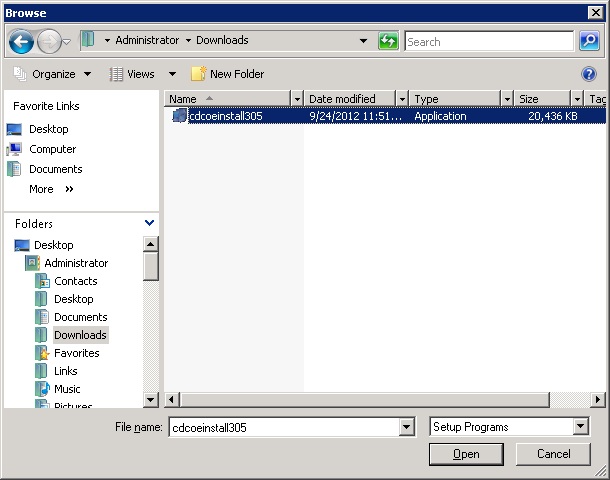Click the Favorites star folder icon
610x480 pixels.
[x=42, y=353]
